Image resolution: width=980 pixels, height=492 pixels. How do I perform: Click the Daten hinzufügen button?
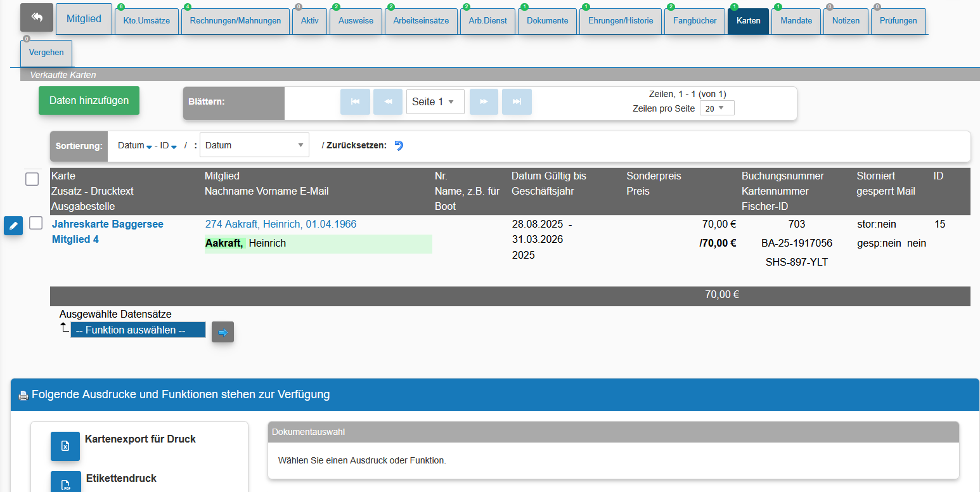click(x=89, y=101)
